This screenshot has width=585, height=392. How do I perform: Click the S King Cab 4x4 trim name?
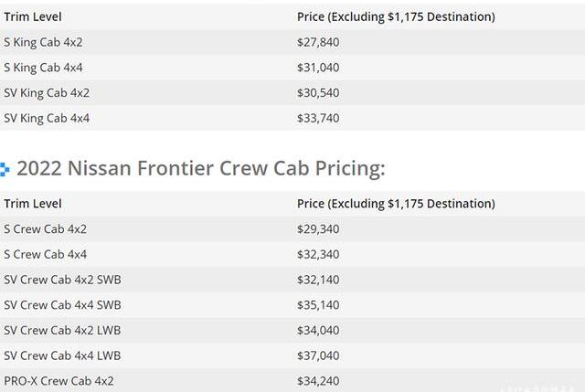tap(43, 68)
